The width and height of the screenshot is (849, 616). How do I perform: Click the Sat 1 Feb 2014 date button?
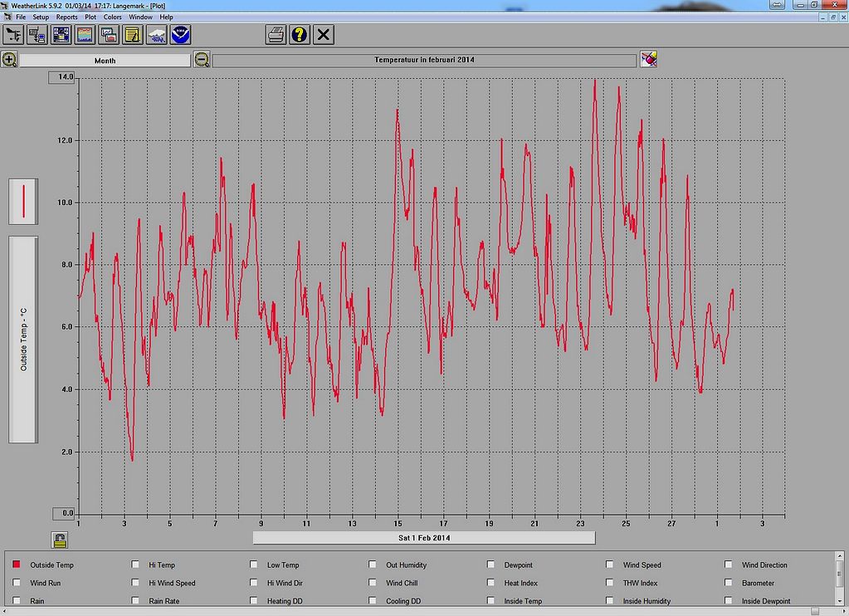point(424,538)
